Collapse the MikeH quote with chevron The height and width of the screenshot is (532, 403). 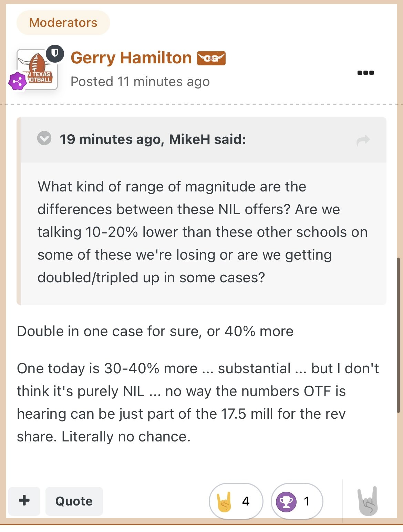coord(44,138)
